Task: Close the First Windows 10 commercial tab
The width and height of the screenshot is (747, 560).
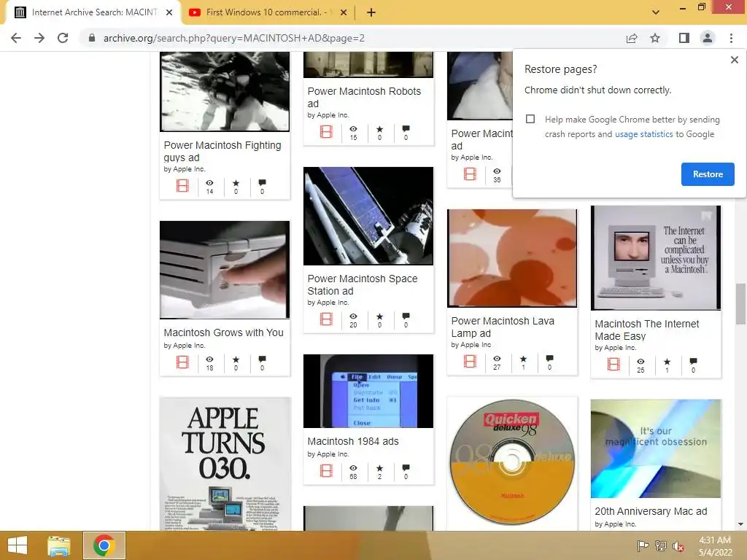Action: tap(344, 12)
